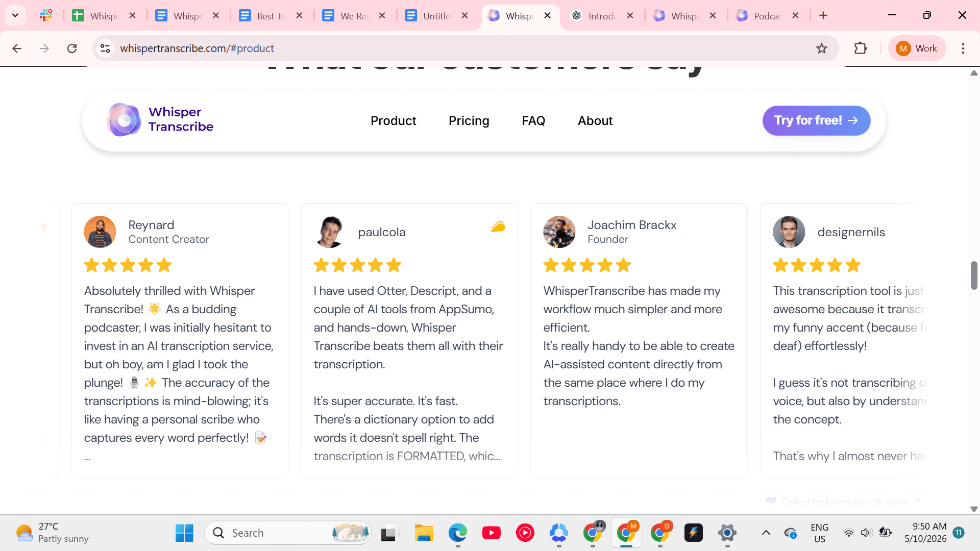This screenshot has width=980, height=551.
Task: Open Chrome's three-dot menu
Action: [x=963, y=48]
